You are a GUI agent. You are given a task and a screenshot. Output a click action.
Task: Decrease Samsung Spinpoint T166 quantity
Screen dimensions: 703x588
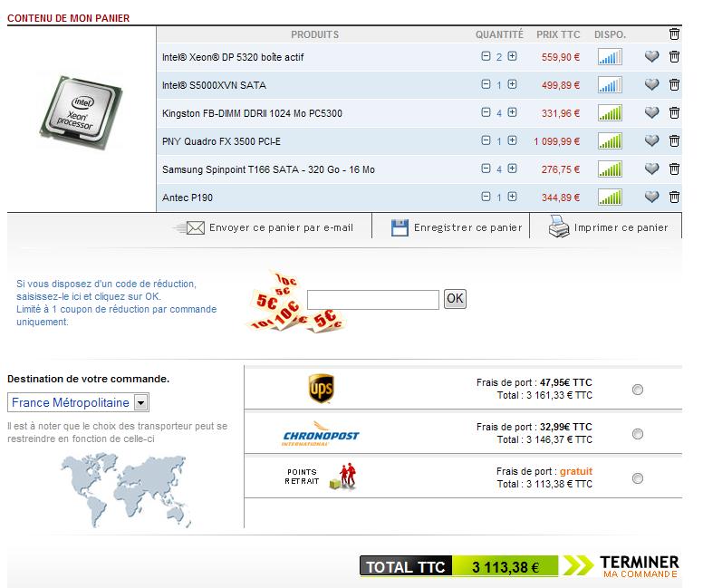pos(486,169)
